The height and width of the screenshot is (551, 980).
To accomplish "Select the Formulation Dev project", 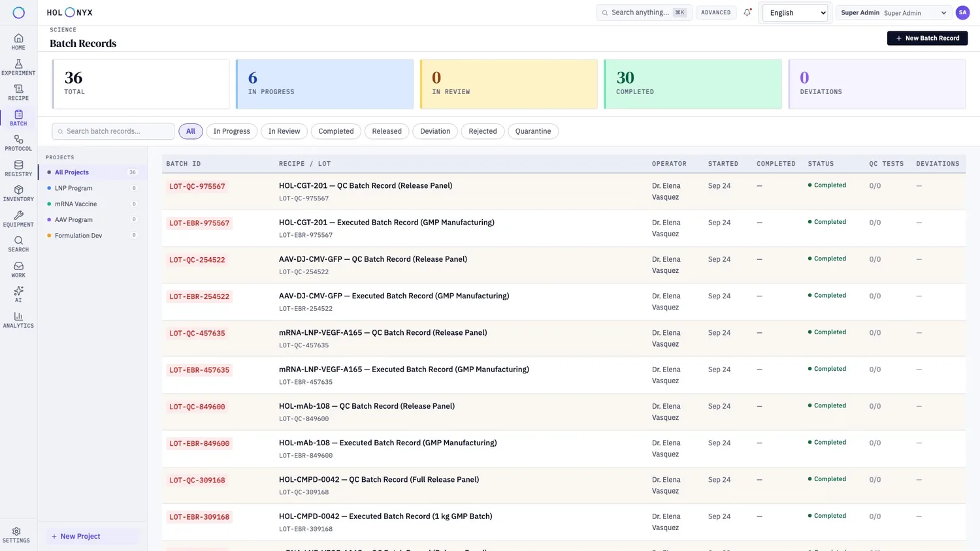I will [x=92, y=235].
